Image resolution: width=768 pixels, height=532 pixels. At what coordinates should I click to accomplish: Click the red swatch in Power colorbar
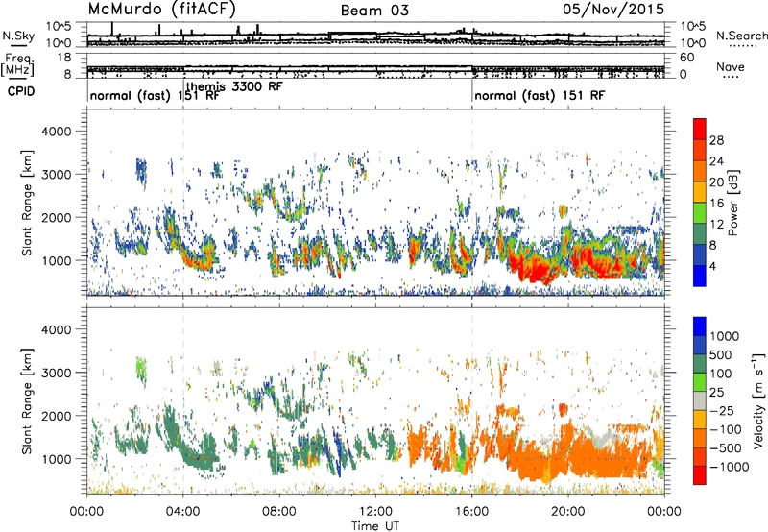click(700, 129)
